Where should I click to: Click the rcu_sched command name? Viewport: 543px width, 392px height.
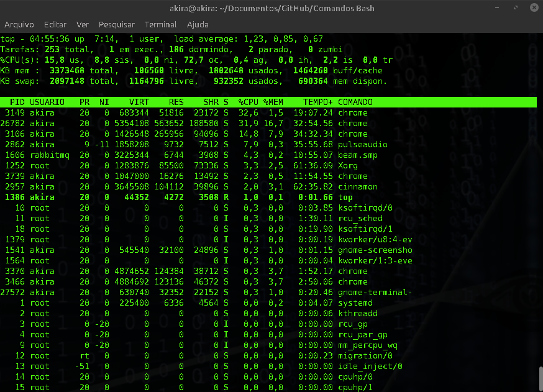[360, 219]
